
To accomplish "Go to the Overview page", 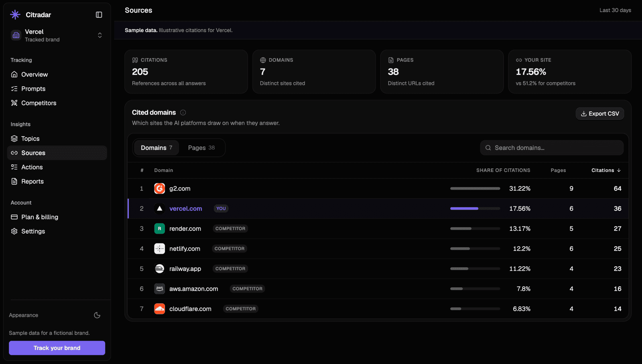I will point(57,75).
